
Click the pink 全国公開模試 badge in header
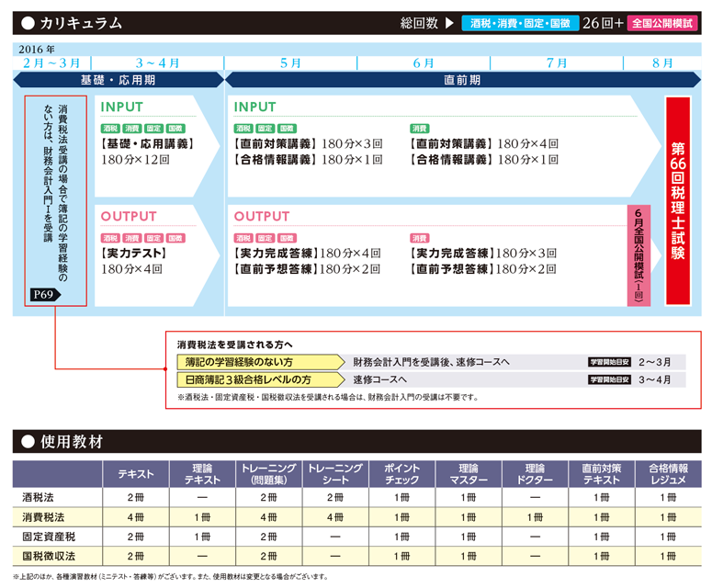[661, 23]
